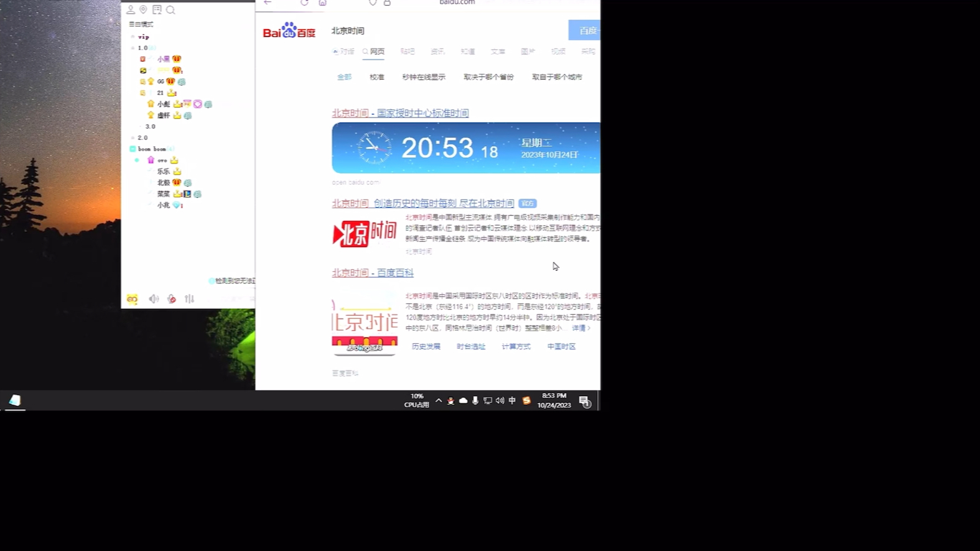Screen dimensions: 980x551
Task: Open the 时台选址 sub-link
Action: pyautogui.click(x=471, y=346)
